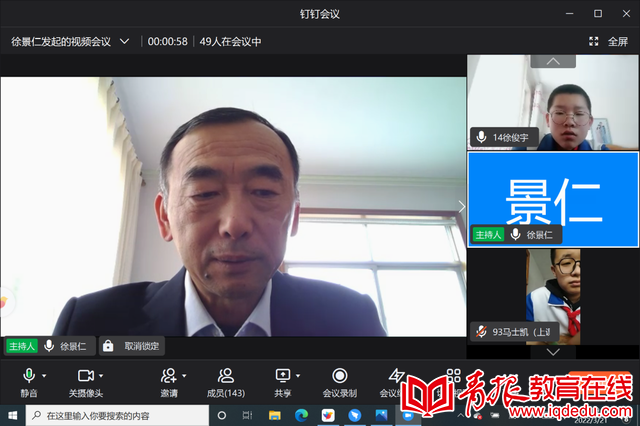Mute microphone with 静音 button
The image size is (640, 426).
tap(29, 382)
